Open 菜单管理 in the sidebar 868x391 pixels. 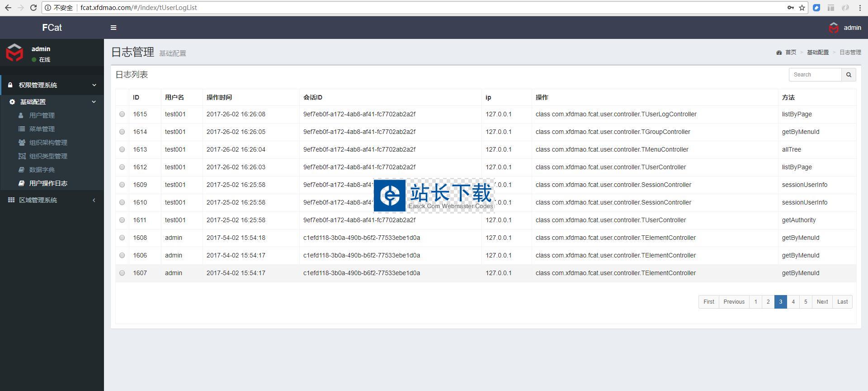(42, 129)
